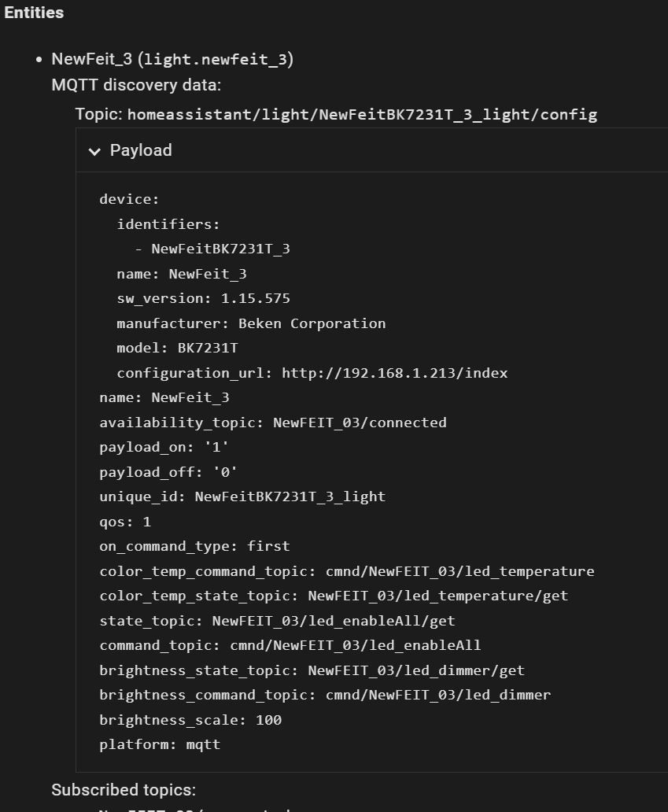
Task: Click the color_temp_command_topic line
Action: (346, 571)
